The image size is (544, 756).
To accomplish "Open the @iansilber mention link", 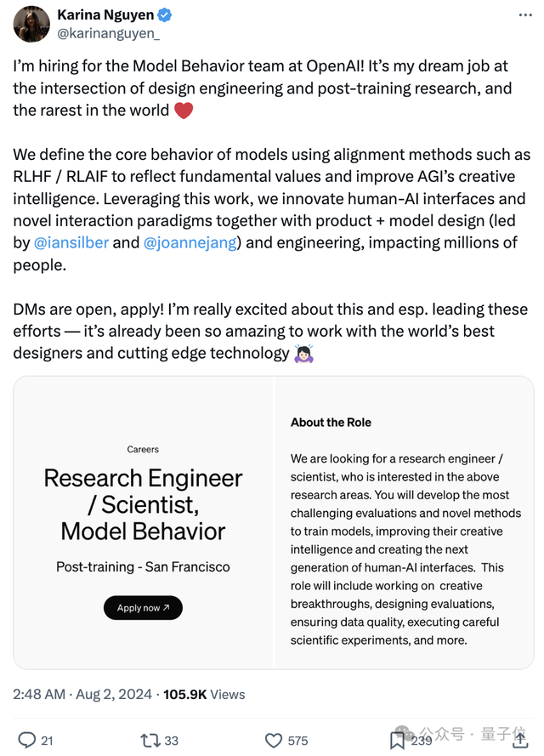I will 72,243.
